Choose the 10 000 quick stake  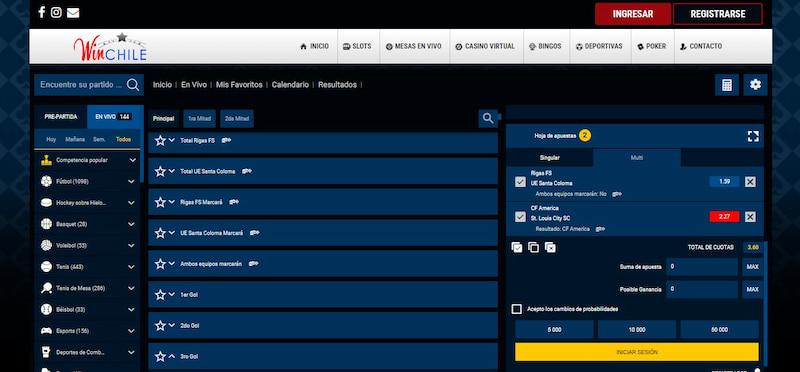point(637,330)
